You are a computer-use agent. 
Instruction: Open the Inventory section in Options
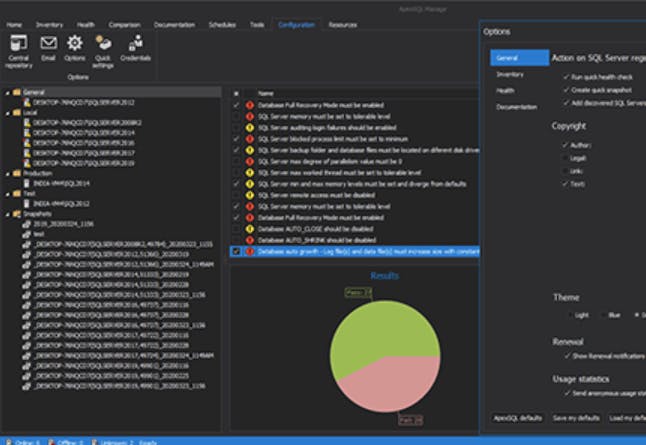tap(510, 75)
